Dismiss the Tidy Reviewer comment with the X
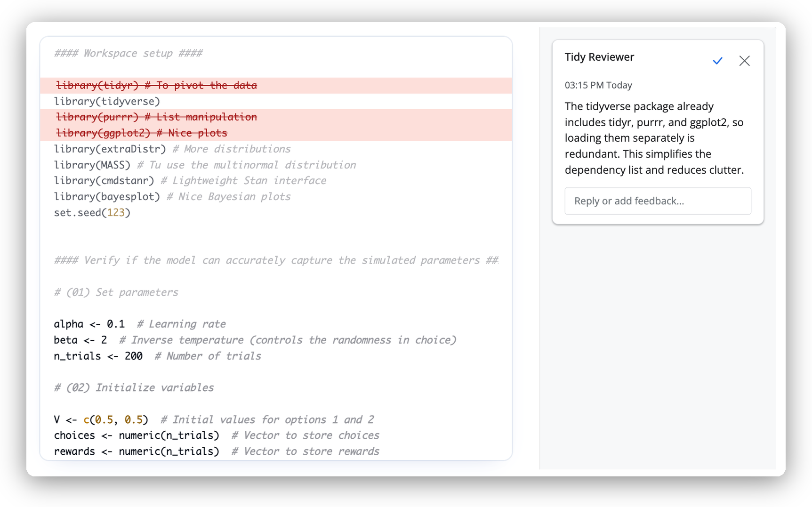 click(744, 61)
